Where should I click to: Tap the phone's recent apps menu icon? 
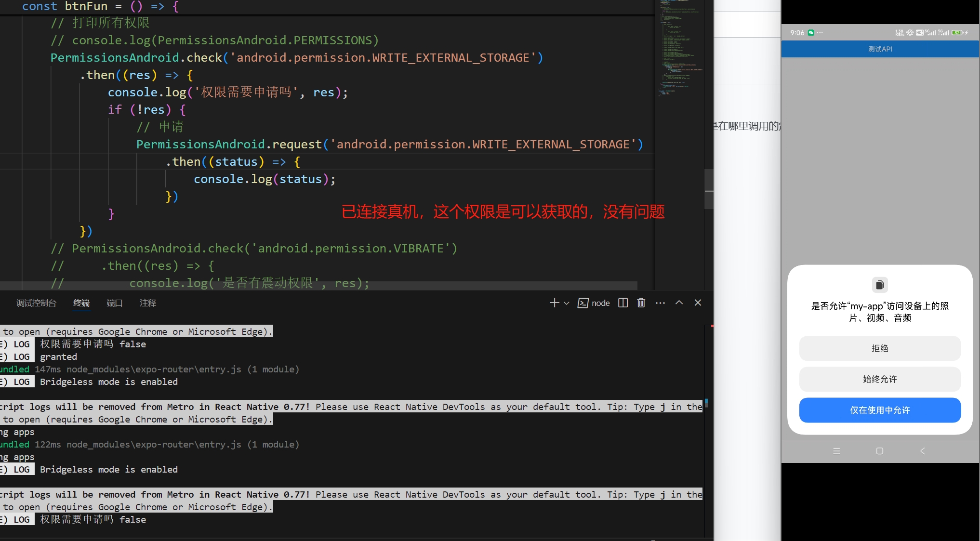click(x=836, y=451)
